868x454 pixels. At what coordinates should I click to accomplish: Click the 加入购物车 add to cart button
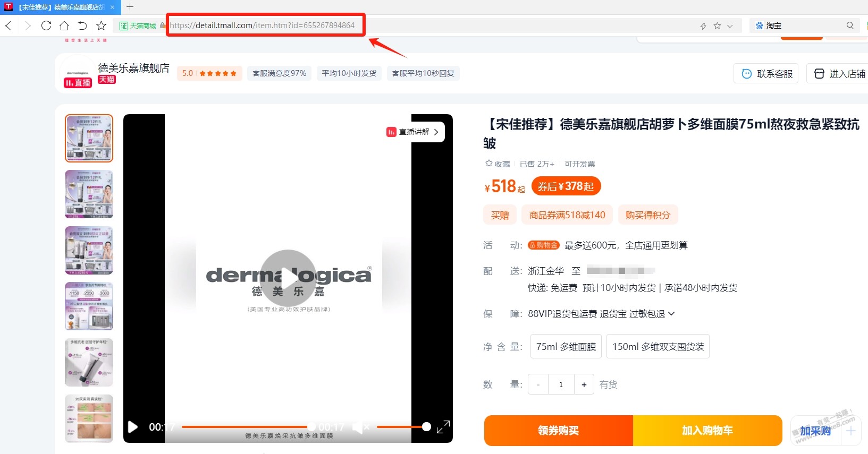(x=707, y=431)
